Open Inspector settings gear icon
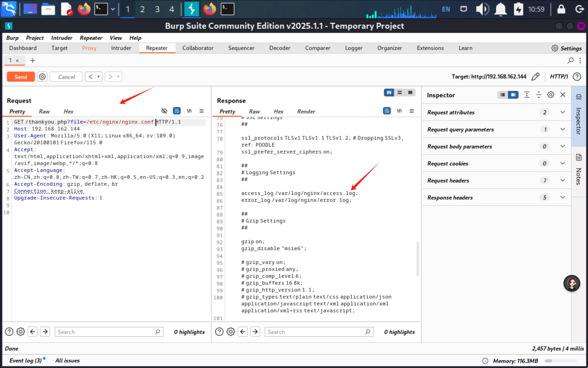588x368 pixels. click(550, 95)
